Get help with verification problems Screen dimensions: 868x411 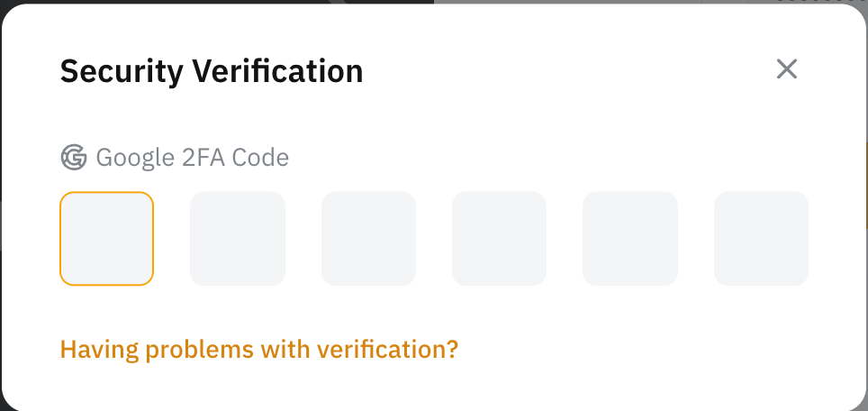pos(259,349)
